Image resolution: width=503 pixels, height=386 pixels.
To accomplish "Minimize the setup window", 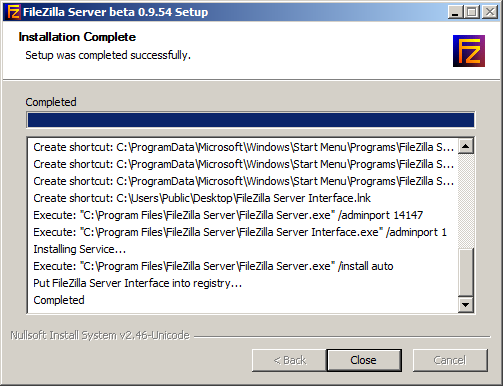I will coord(456,12).
